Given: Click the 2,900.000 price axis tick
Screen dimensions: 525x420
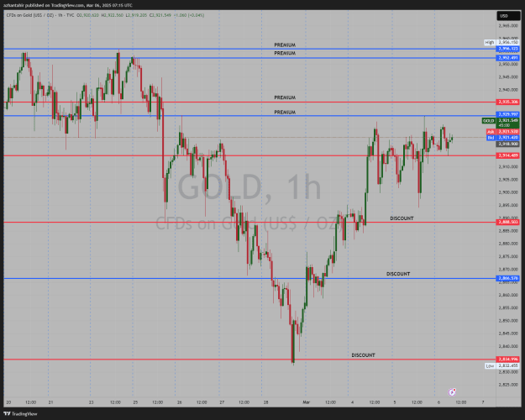Looking at the screenshot, I should [508, 192].
